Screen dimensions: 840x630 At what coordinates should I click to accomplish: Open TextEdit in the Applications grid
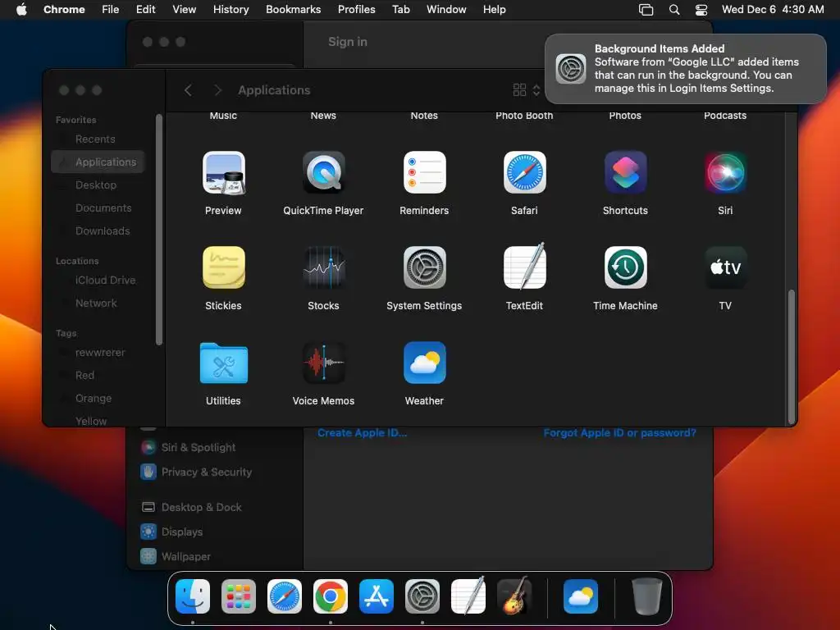(524, 267)
